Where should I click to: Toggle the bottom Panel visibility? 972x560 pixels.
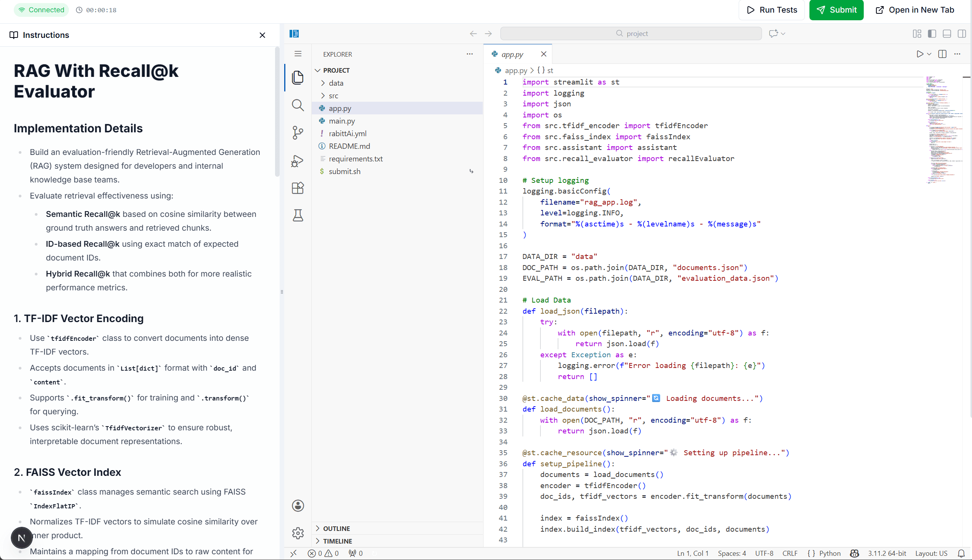(947, 34)
